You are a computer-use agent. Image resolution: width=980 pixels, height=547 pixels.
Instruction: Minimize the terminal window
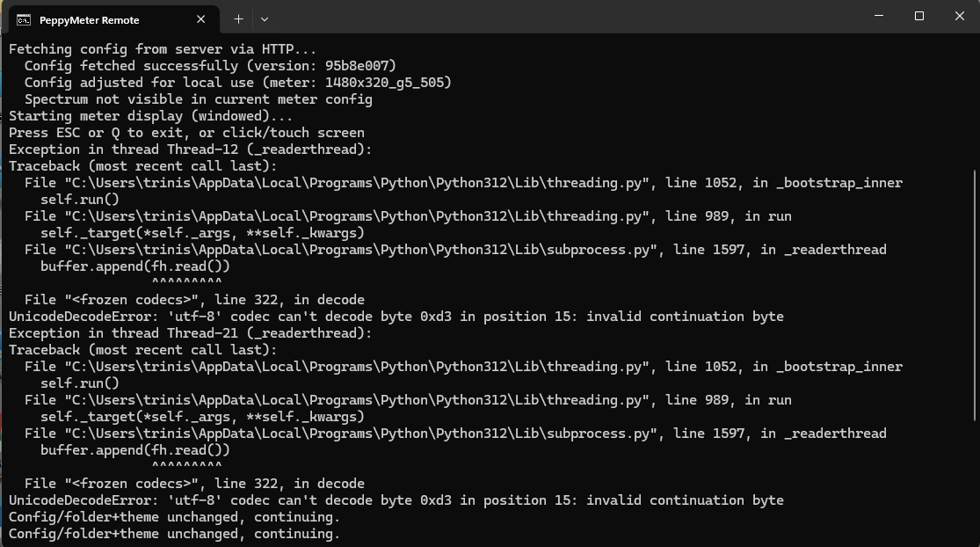[x=877, y=17]
